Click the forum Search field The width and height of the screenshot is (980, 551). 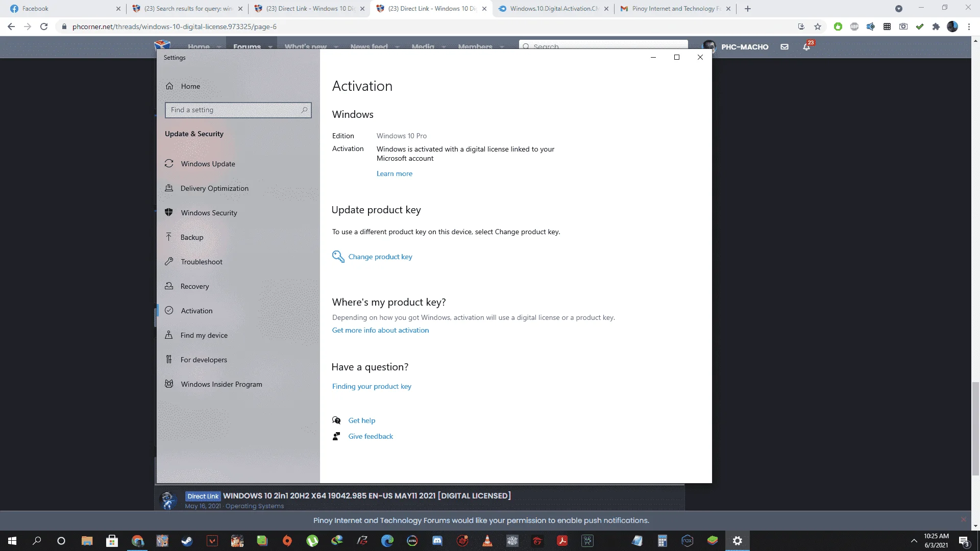point(603,45)
